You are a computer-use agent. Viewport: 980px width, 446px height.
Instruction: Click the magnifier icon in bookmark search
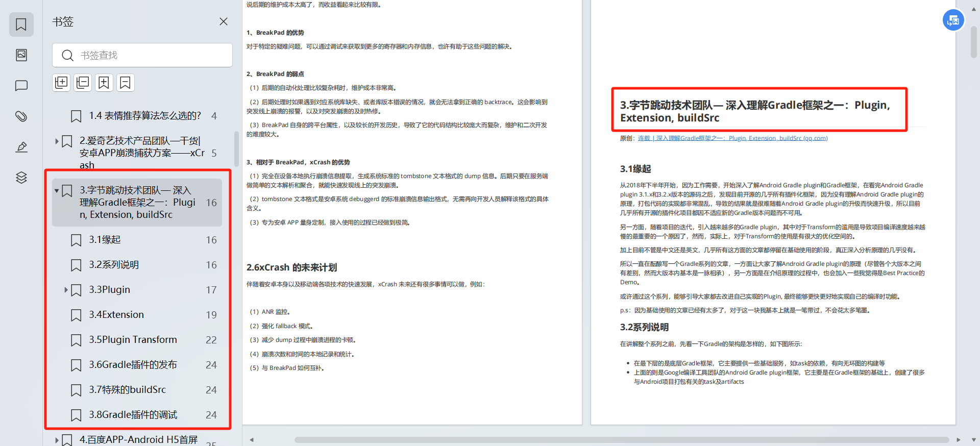[x=67, y=55]
